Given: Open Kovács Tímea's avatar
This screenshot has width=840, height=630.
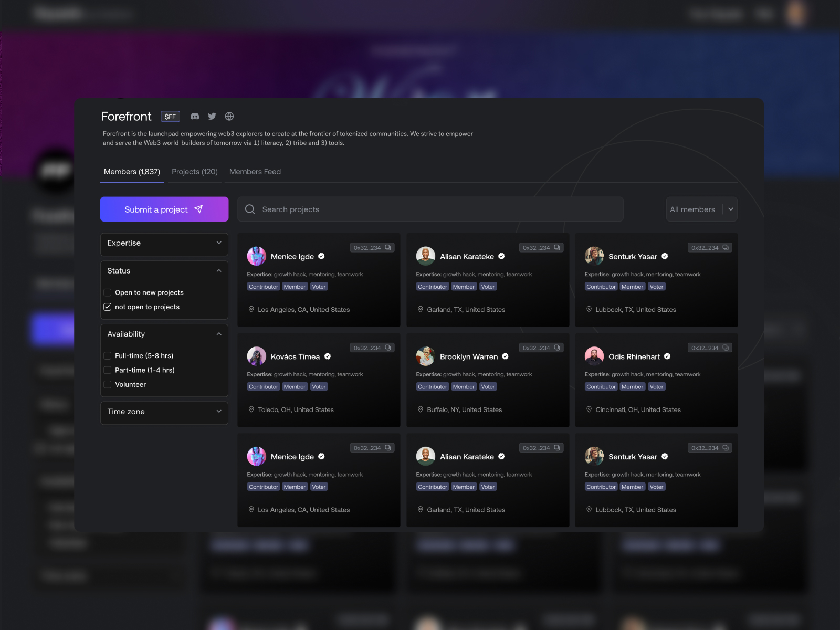Looking at the screenshot, I should pos(257,356).
